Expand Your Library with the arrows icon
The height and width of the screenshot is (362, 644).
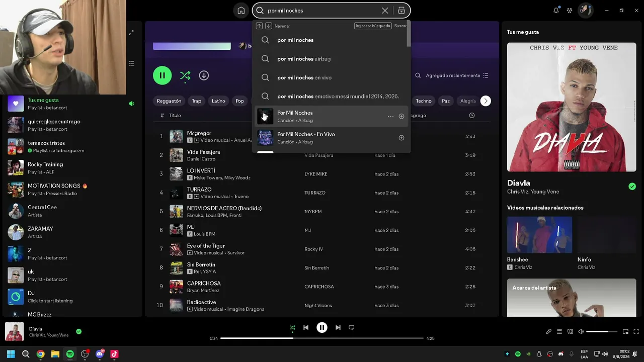[131, 33]
